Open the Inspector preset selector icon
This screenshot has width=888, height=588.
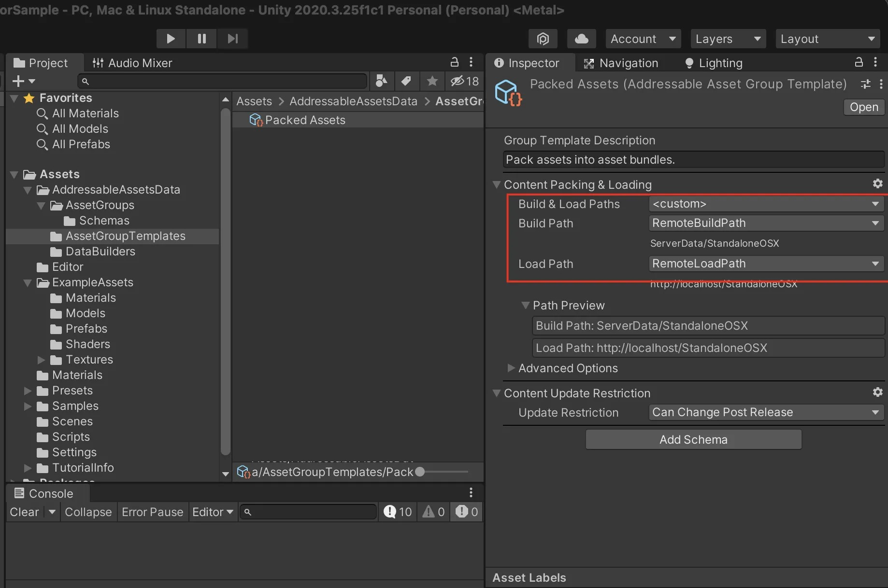click(865, 84)
